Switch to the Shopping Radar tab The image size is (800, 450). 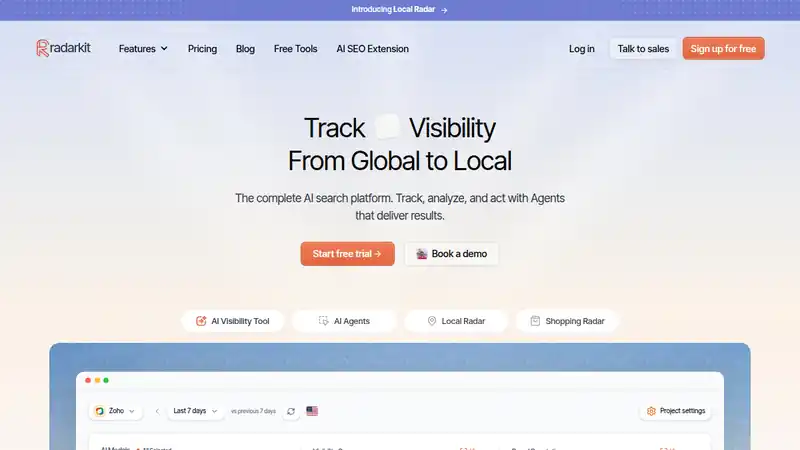567,321
